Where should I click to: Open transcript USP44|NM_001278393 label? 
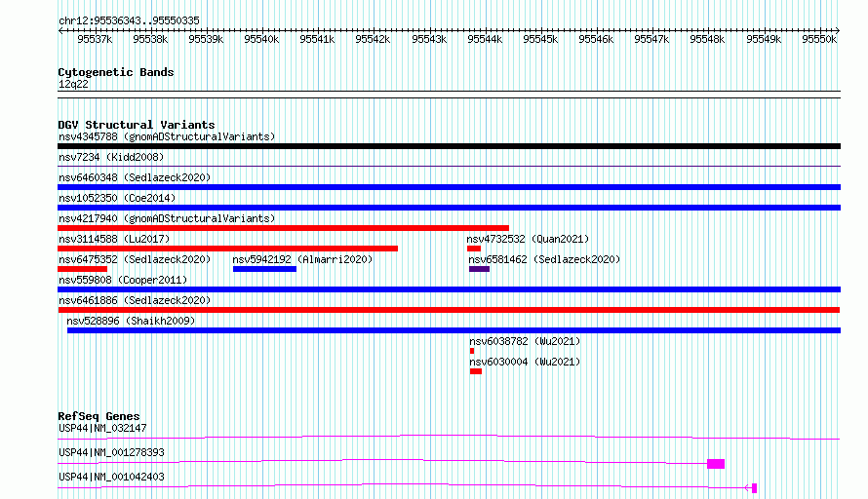[x=111, y=452]
